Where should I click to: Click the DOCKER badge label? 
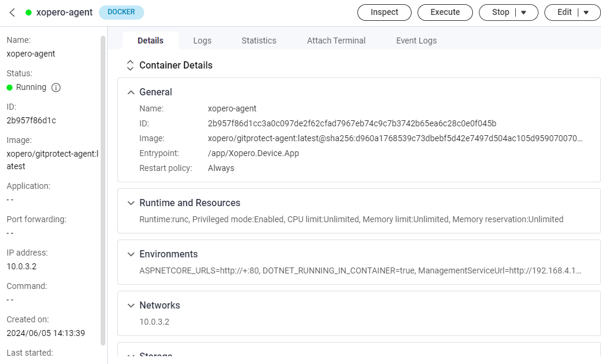121,13
